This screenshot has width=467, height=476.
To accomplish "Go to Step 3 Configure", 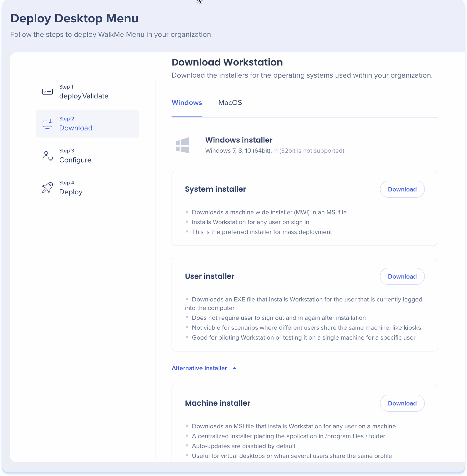I will click(x=87, y=156).
